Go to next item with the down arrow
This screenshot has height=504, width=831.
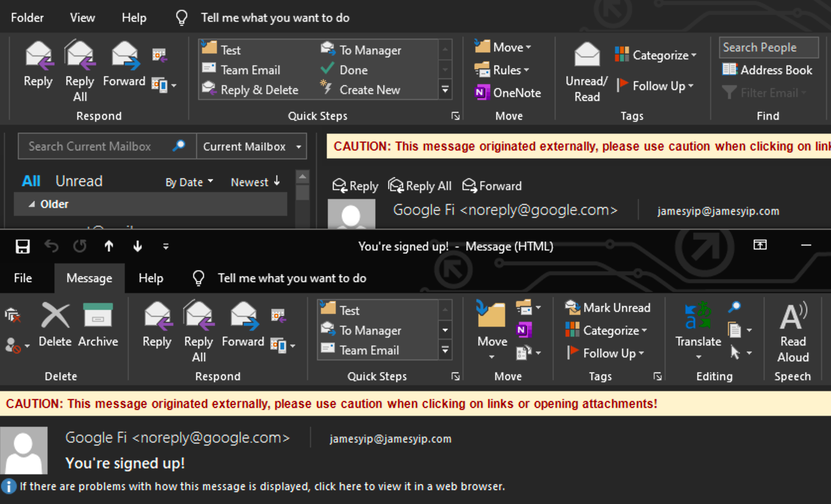[138, 246]
